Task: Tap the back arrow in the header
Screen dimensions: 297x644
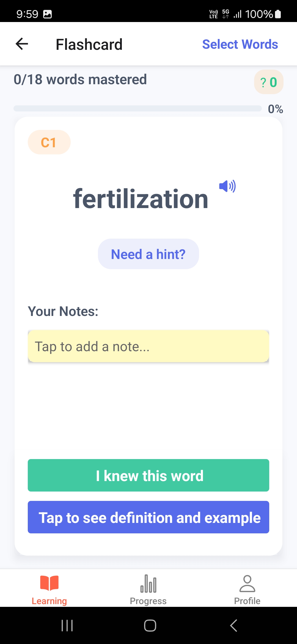Action: tap(22, 44)
